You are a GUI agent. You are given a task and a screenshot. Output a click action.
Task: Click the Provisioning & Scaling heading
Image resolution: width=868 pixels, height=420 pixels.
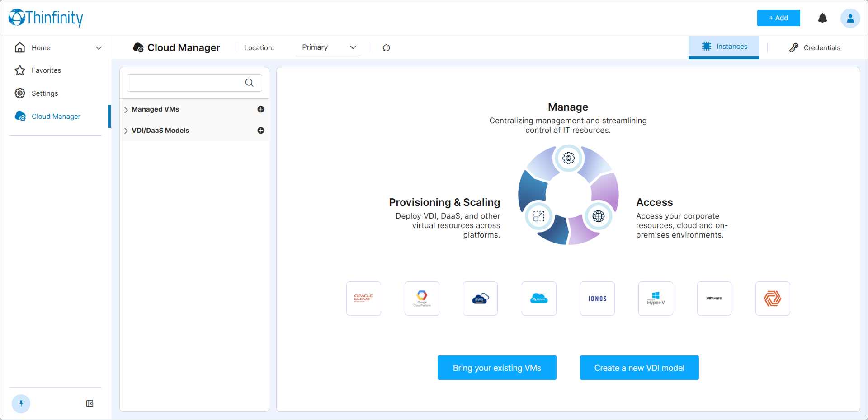[x=444, y=202]
